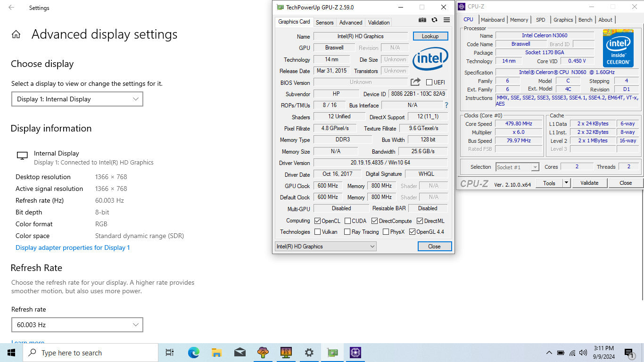Viewport: 644px width, 362px height.
Task: Toggle the UEFI checkbox in GPU-Z
Action: tap(429, 82)
